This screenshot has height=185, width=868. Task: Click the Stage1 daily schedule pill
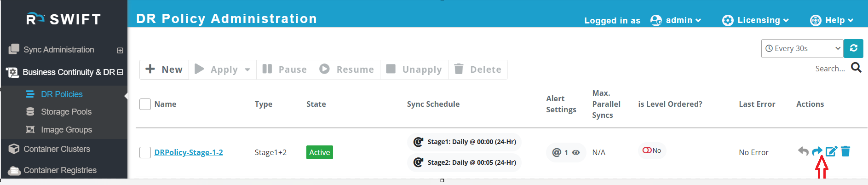464,142
